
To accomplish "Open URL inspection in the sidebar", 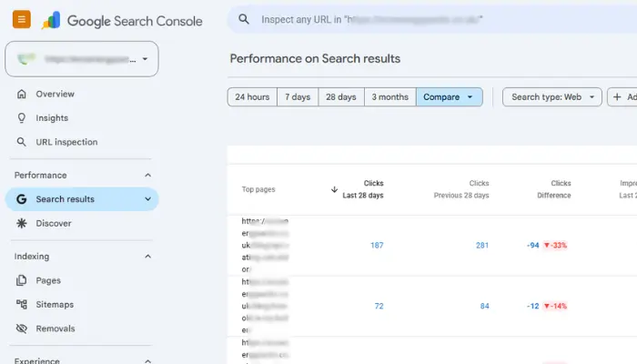I will point(66,142).
